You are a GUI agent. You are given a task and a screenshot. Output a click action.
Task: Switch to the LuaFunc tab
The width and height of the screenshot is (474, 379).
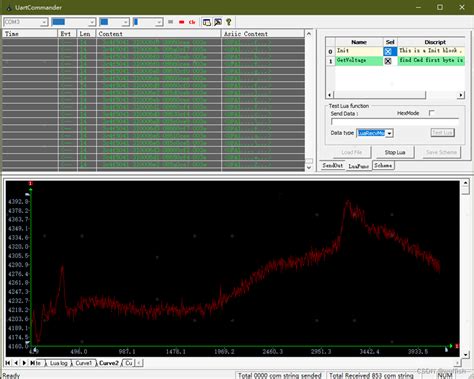coord(358,166)
